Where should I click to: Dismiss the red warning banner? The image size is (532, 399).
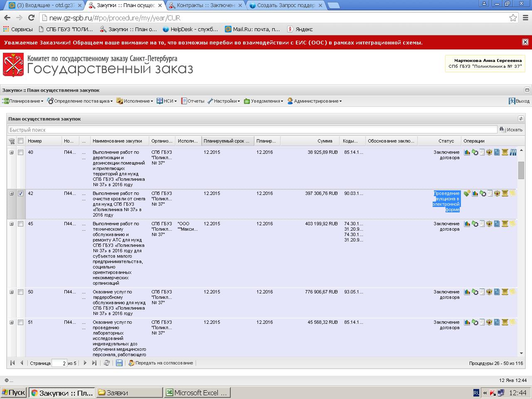(525, 42)
